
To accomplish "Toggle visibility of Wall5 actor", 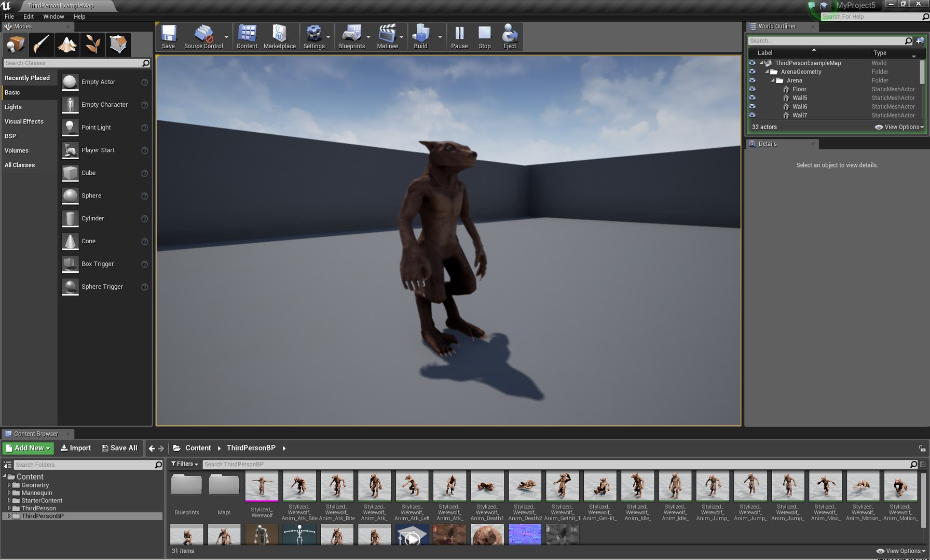I will [752, 98].
